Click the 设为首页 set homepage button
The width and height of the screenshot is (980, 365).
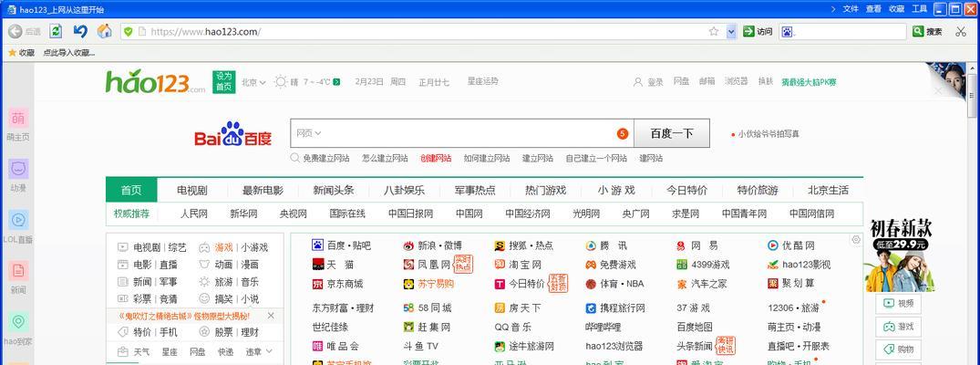223,82
